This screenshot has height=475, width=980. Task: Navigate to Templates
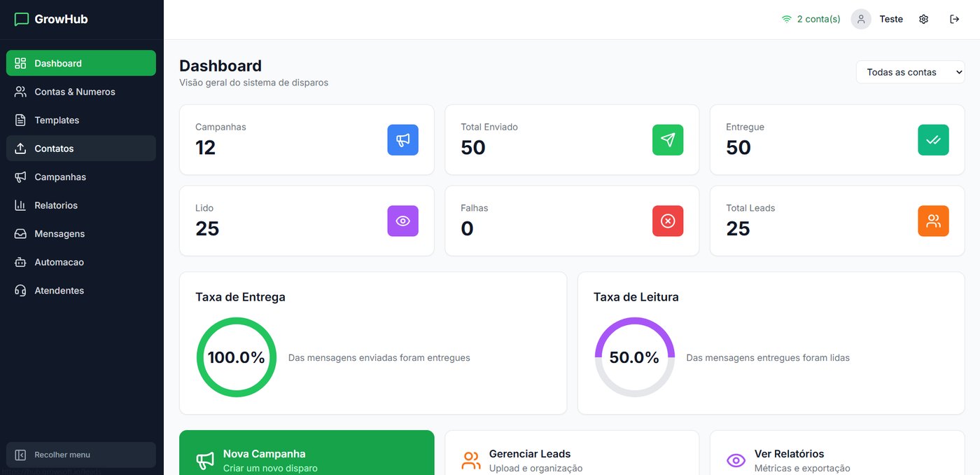[81, 120]
